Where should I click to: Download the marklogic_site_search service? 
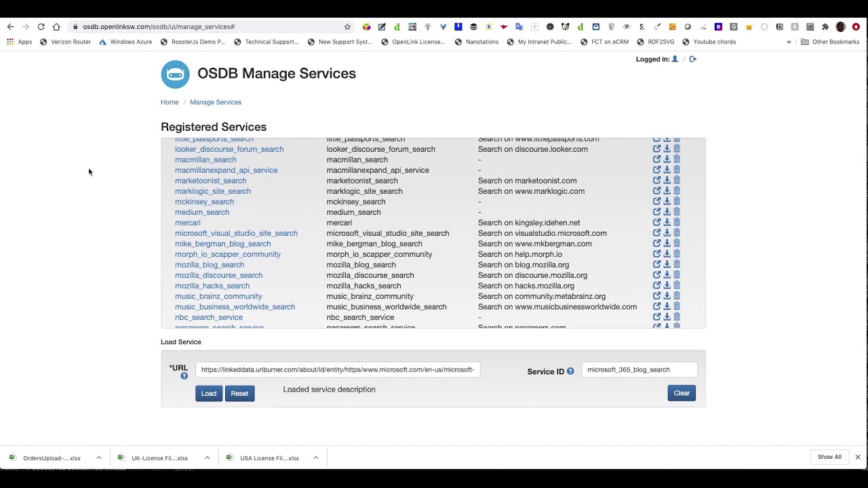click(x=667, y=190)
